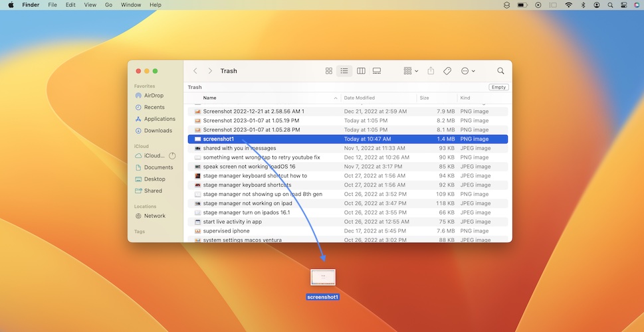Click the Siri menu bar icon
Screen dimensions: 644x332
point(637,5)
